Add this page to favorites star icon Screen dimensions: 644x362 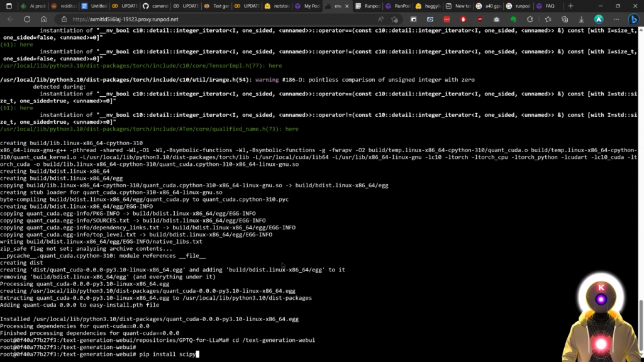pos(395,19)
